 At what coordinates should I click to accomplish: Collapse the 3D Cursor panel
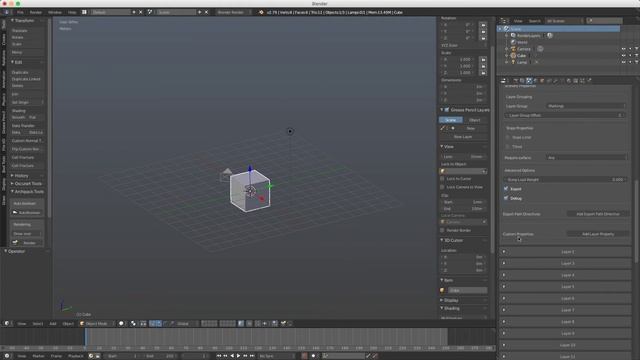[453, 240]
